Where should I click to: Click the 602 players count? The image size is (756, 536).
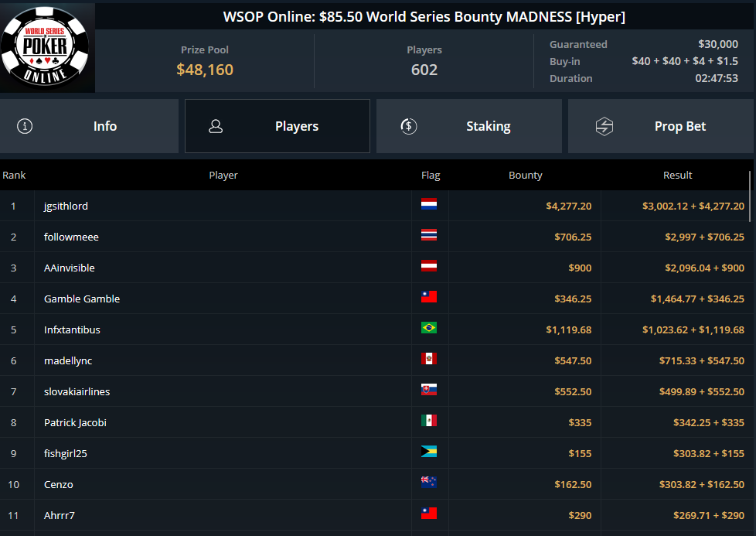pyautogui.click(x=424, y=70)
